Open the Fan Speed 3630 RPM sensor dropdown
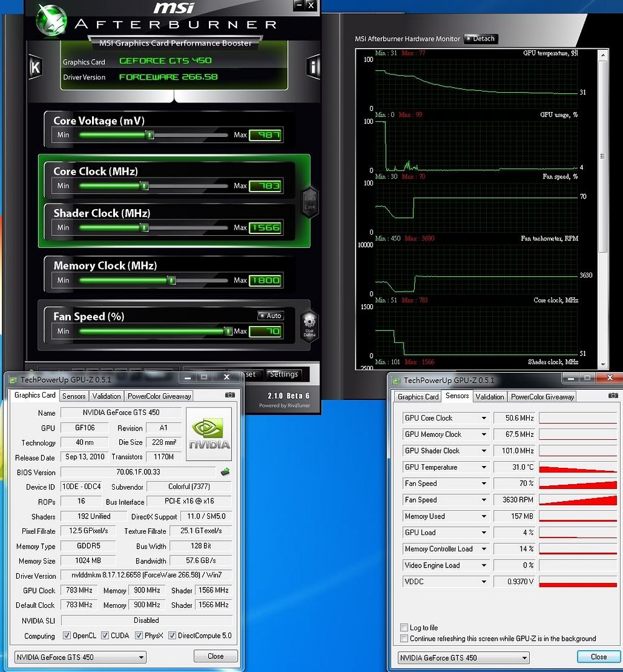This screenshot has height=672, width=623. pos(484,500)
